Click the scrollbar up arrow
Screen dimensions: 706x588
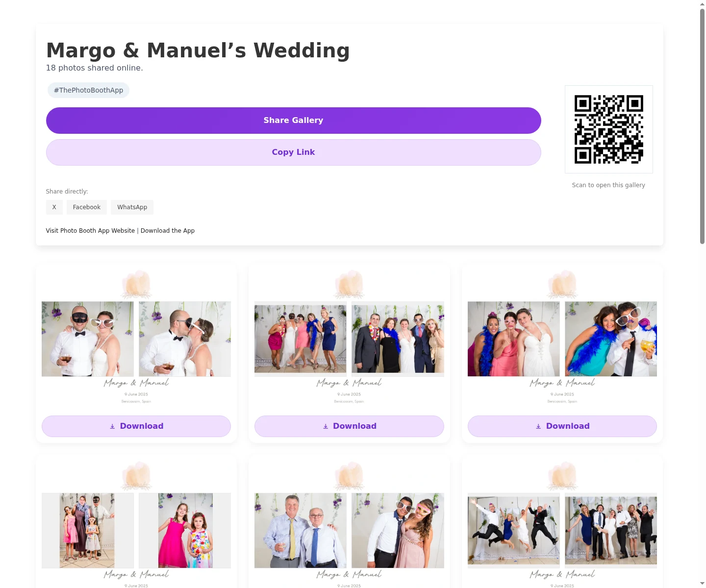click(x=702, y=4)
